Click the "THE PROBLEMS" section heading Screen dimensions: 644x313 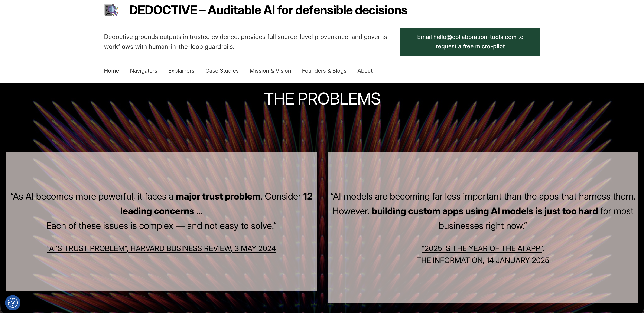[322, 99]
